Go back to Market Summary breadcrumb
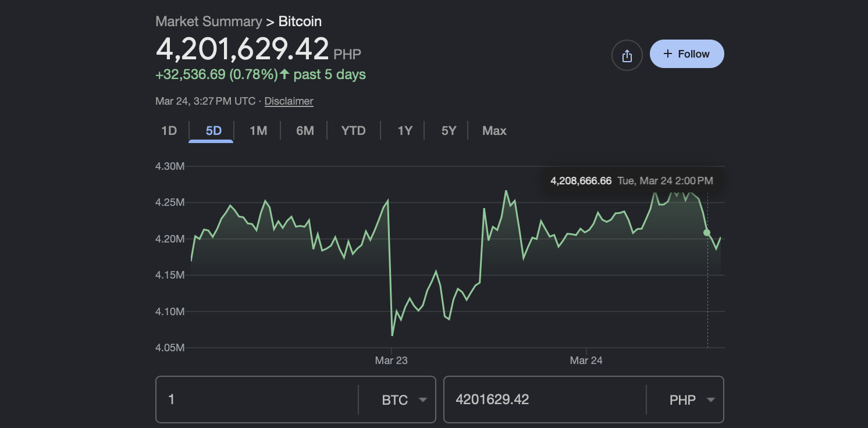This screenshot has height=428, width=868. click(209, 22)
